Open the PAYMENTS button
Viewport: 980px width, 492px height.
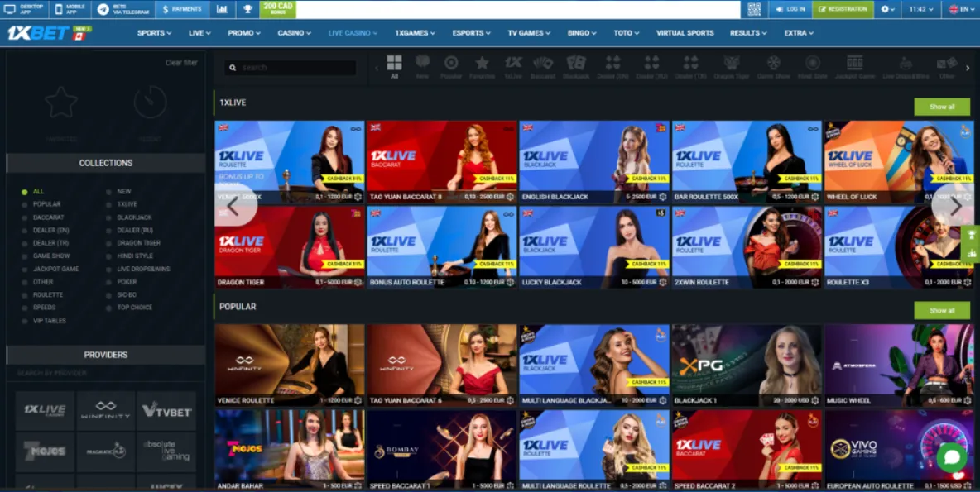[x=182, y=9]
